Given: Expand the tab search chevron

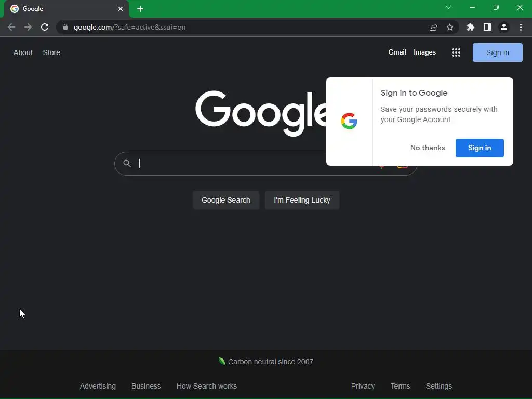Looking at the screenshot, I should pos(448,7).
